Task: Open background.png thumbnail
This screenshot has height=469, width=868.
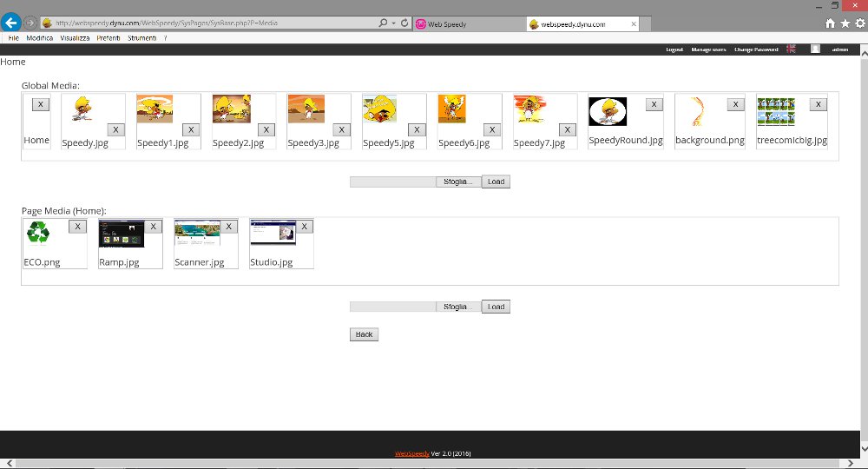Action: [x=698, y=111]
